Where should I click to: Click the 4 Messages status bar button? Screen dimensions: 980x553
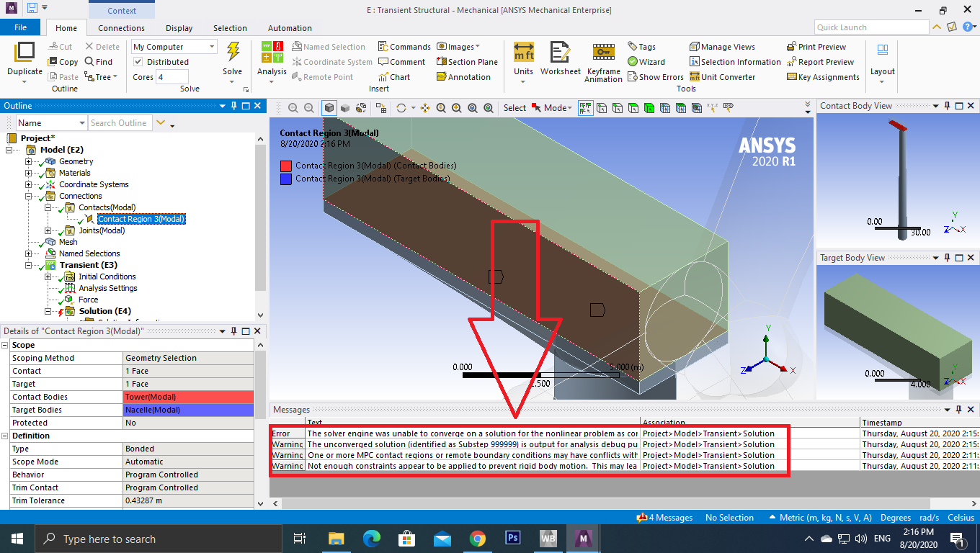pyautogui.click(x=664, y=518)
